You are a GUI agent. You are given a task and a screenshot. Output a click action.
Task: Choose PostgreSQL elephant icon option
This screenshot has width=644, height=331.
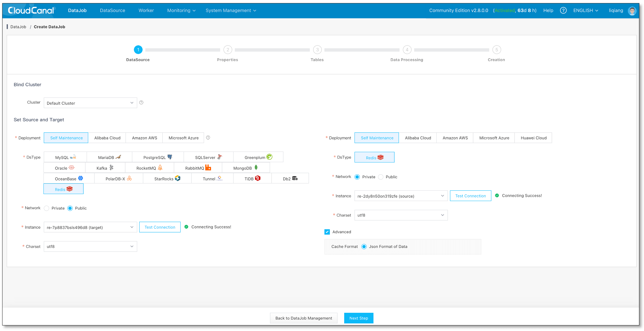158,157
